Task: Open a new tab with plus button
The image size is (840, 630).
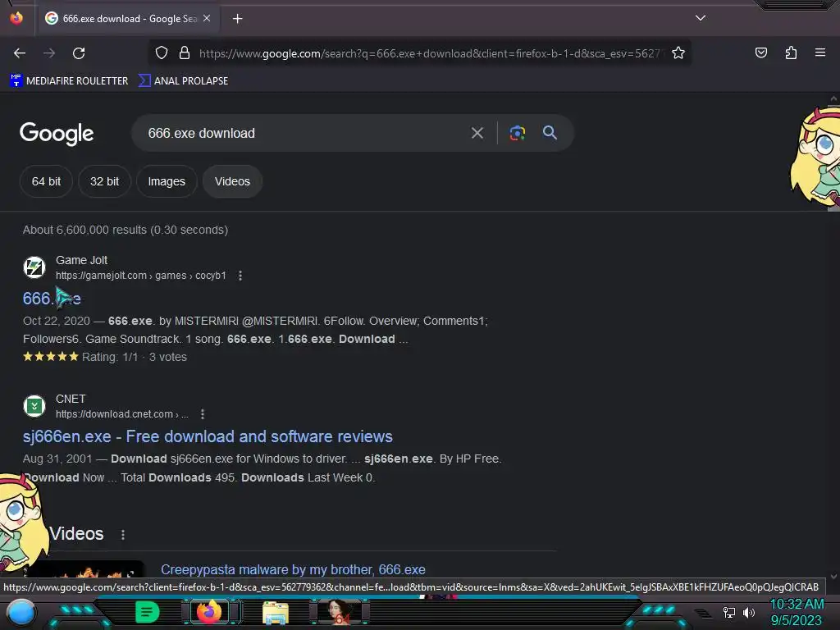Action: click(237, 19)
